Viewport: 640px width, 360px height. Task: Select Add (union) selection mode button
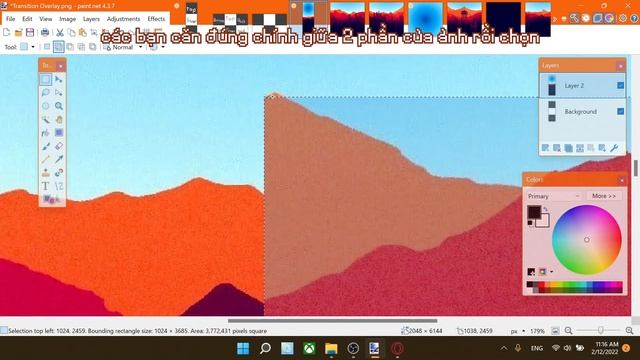(59, 47)
